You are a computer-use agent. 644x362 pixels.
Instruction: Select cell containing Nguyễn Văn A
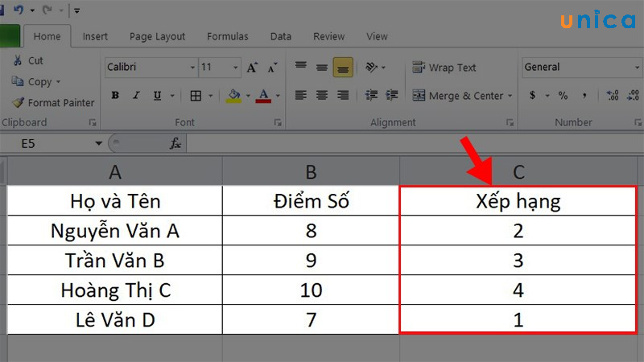click(x=115, y=231)
